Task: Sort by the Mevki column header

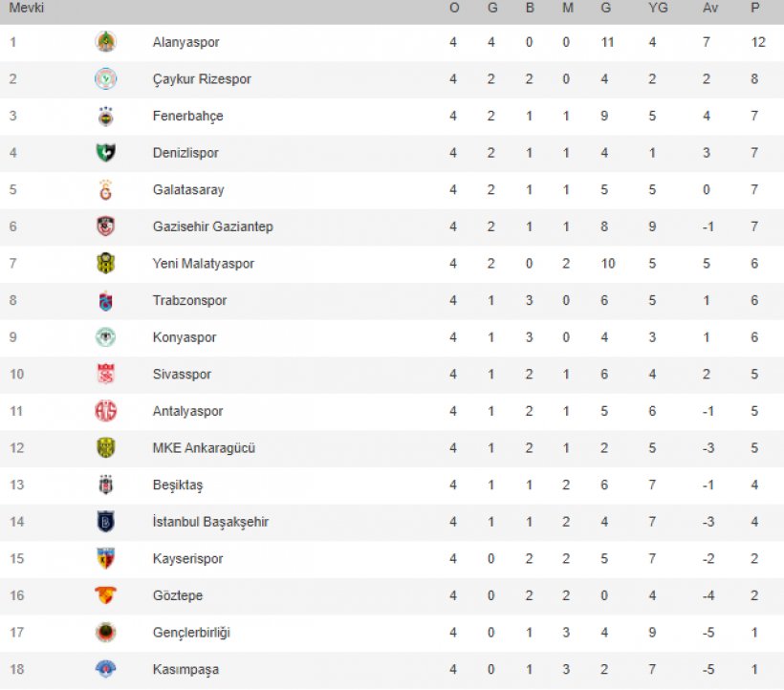Action: click(27, 8)
